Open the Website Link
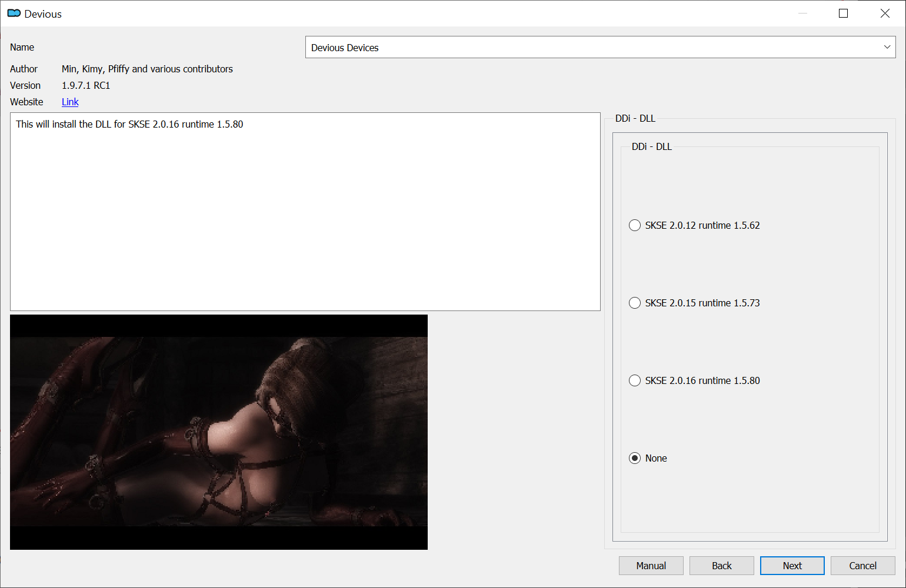This screenshot has height=588, width=906. 70,102
